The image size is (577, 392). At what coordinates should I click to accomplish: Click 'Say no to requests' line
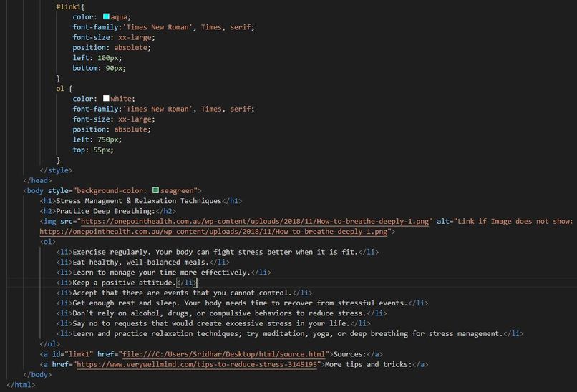pyautogui.click(x=213, y=323)
